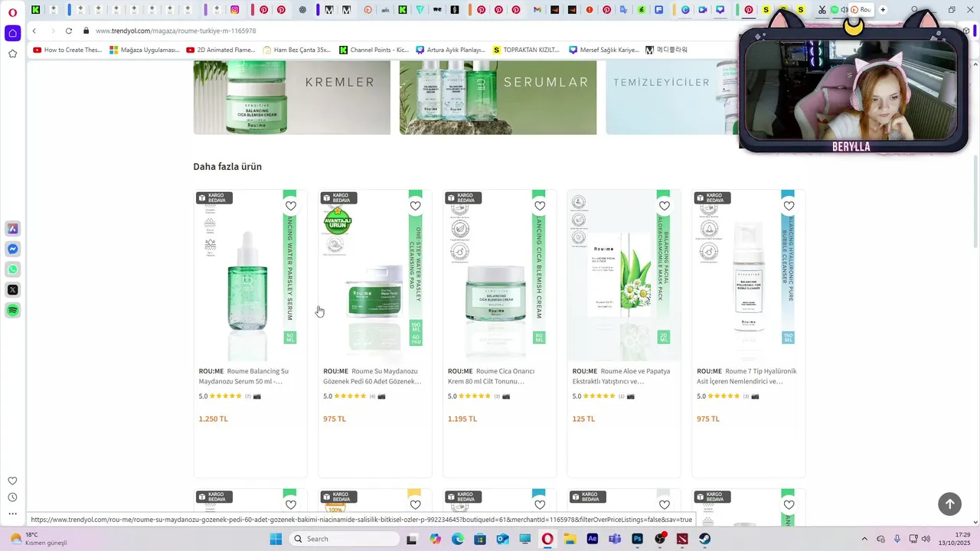
Task: Favorite the Roume Balancing Su Maydanozu Serum
Action: click(291, 206)
